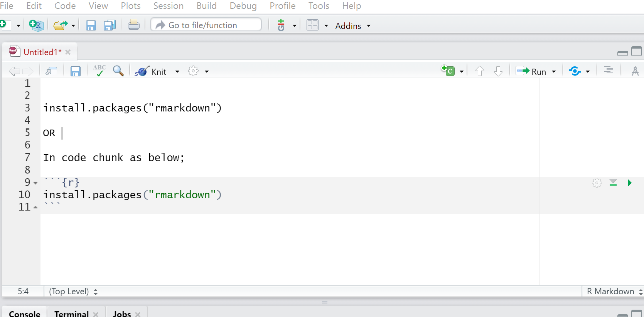Viewport: 644px width, 317px height.
Task: Expand the panes layout dropdown arrow
Action: click(x=326, y=26)
